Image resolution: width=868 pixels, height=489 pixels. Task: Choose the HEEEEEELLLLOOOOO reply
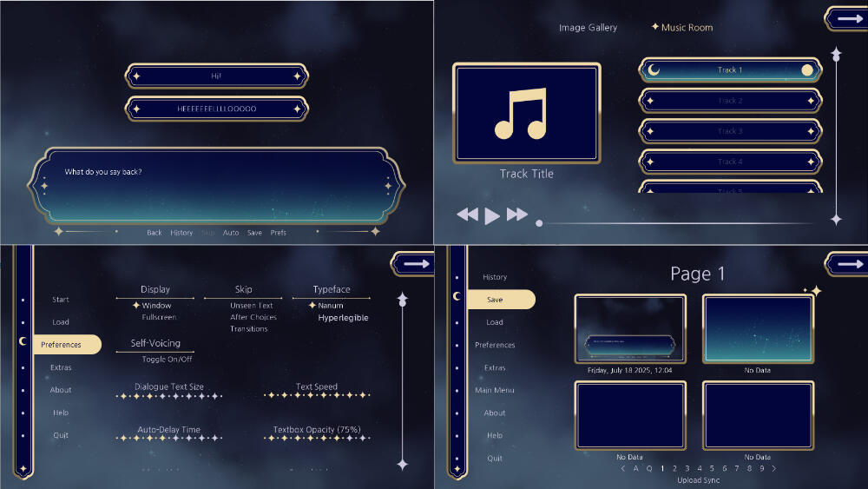pyautogui.click(x=216, y=109)
